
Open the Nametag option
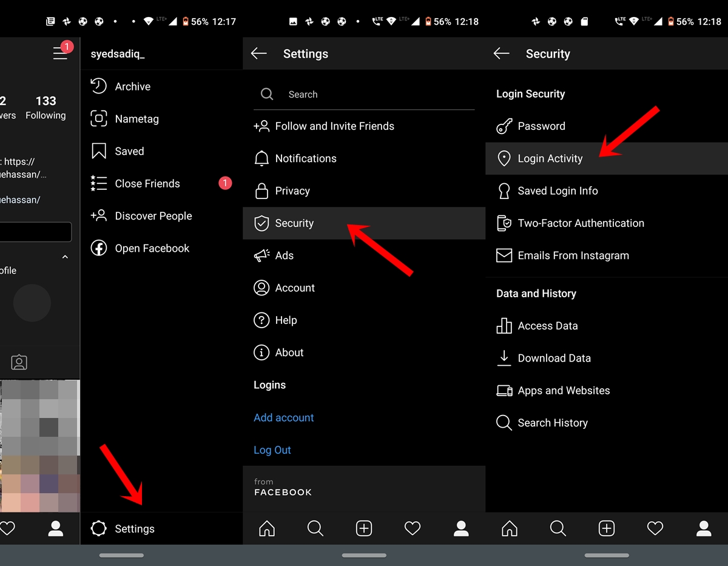coord(136,119)
